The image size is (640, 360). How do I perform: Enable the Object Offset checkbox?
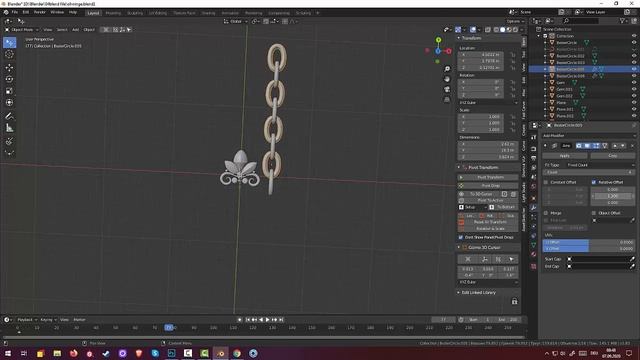[x=594, y=213]
